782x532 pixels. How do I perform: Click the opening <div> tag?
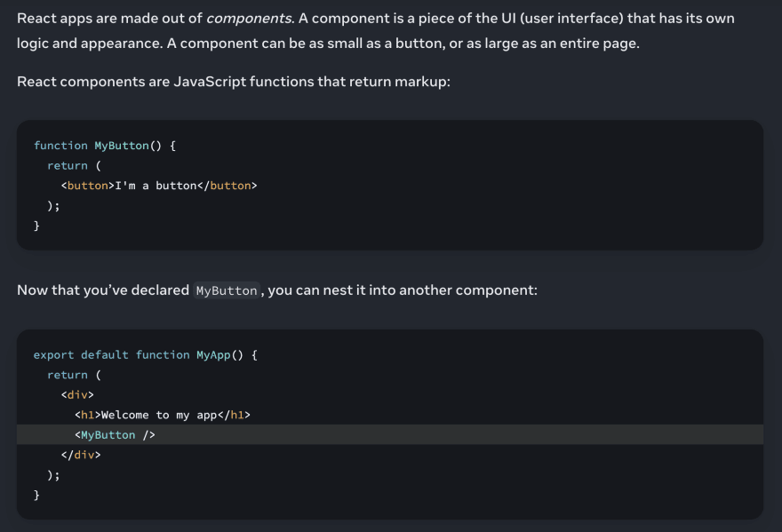point(77,395)
